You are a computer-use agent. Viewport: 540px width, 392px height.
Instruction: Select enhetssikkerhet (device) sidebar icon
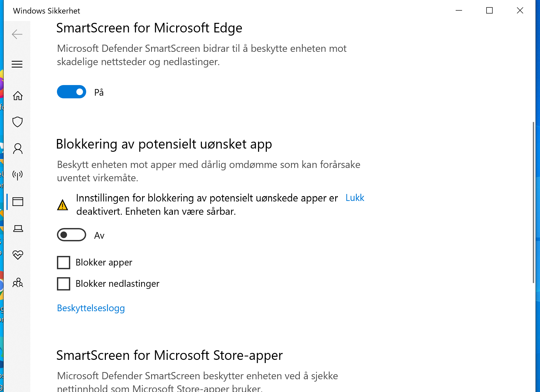(17, 228)
